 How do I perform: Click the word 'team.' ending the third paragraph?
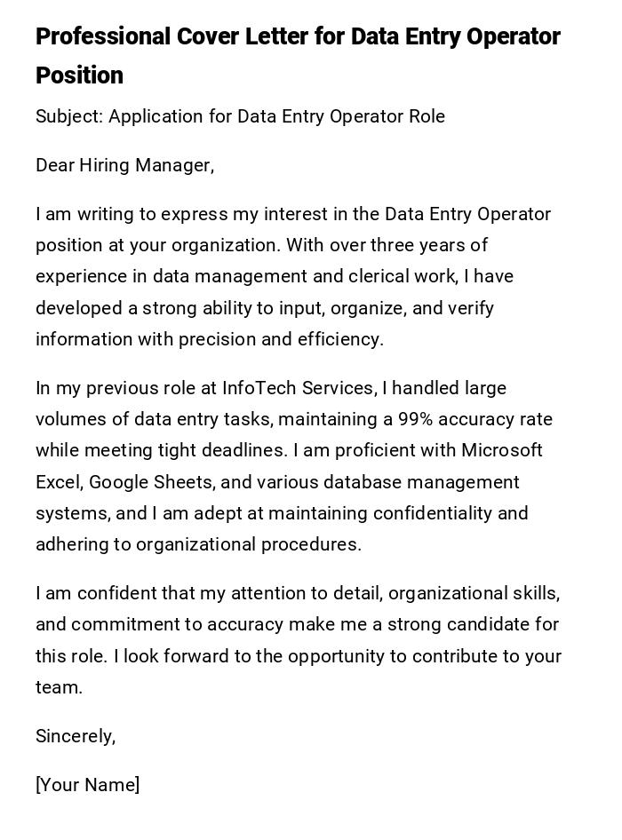(x=59, y=687)
